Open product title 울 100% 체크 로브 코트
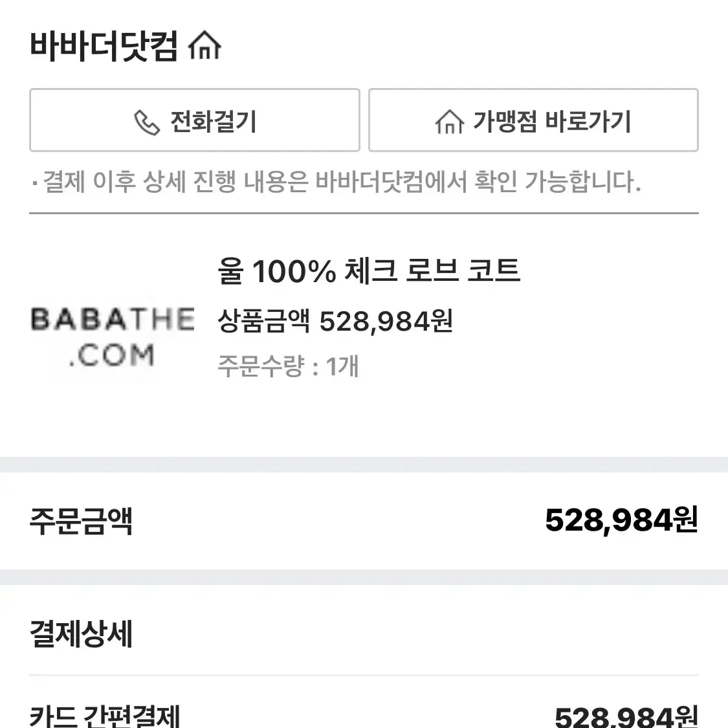Viewport: 728px width, 728px height. click(x=369, y=270)
